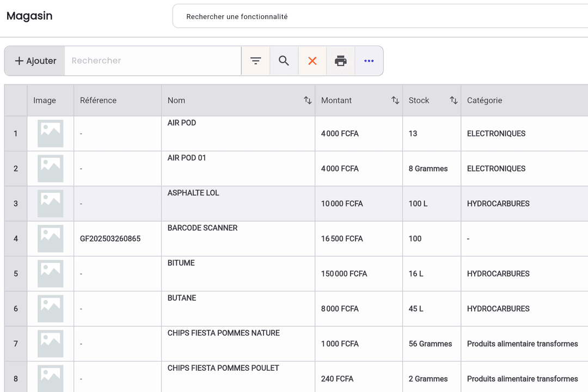This screenshot has height=392, width=588.
Task: Click the printer icon
Action: (341, 61)
